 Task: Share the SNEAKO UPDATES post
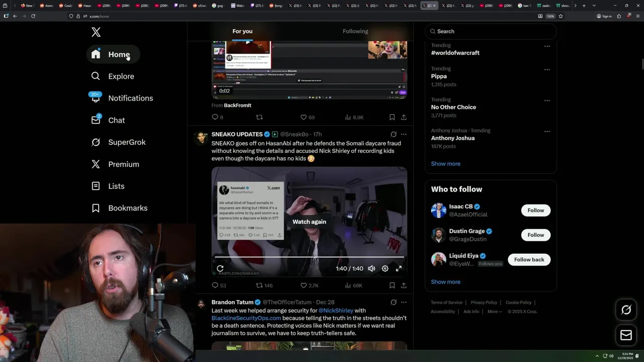[404, 286]
